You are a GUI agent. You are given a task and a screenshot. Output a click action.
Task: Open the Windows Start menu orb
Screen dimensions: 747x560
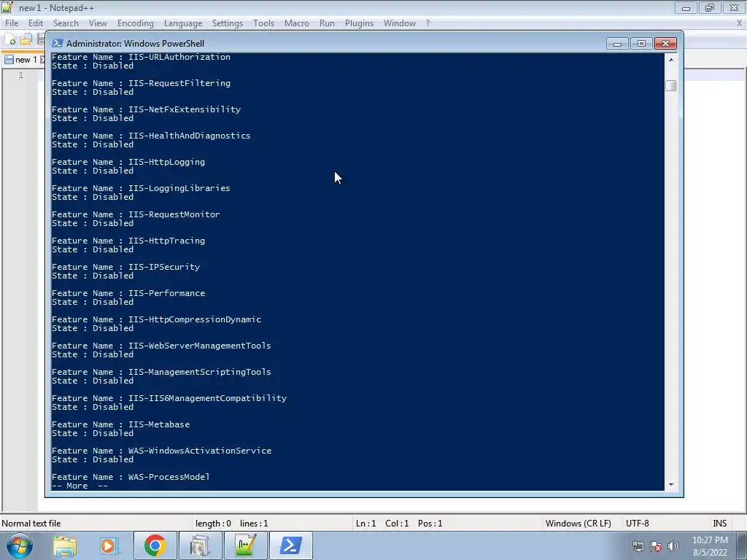point(19,545)
